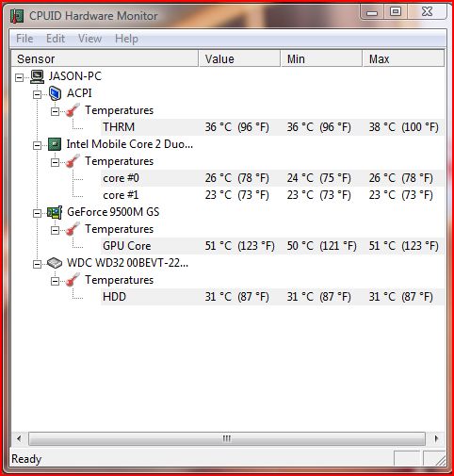Viewport: 454px width, 476px height.
Task: Collapse the GeForce 9500M GS node
Action: [x=37, y=213]
